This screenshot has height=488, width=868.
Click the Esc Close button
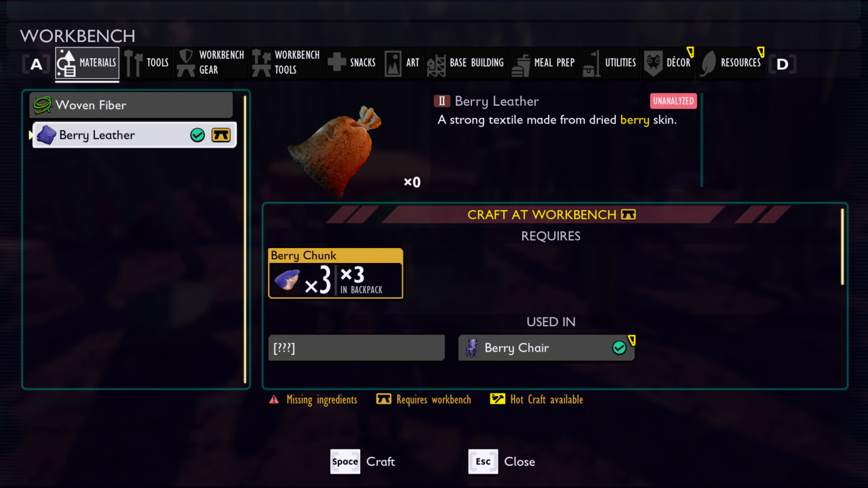[502, 462]
